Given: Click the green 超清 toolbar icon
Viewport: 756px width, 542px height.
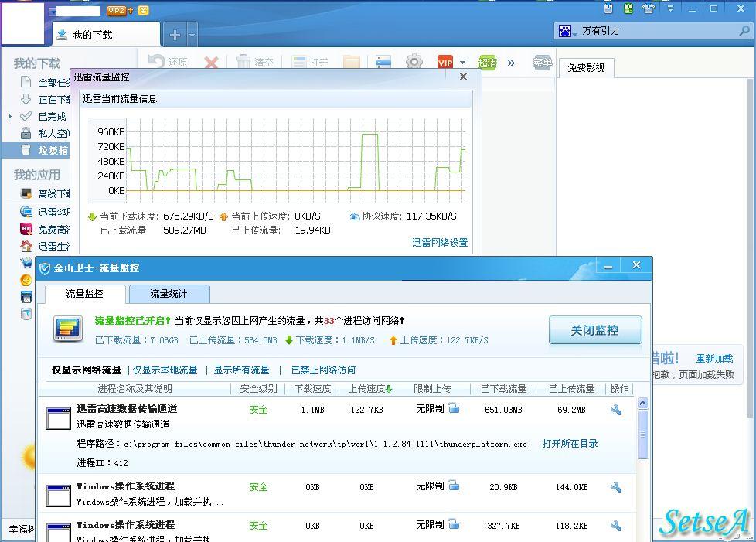Looking at the screenshot, I should [x=487, y=62].
